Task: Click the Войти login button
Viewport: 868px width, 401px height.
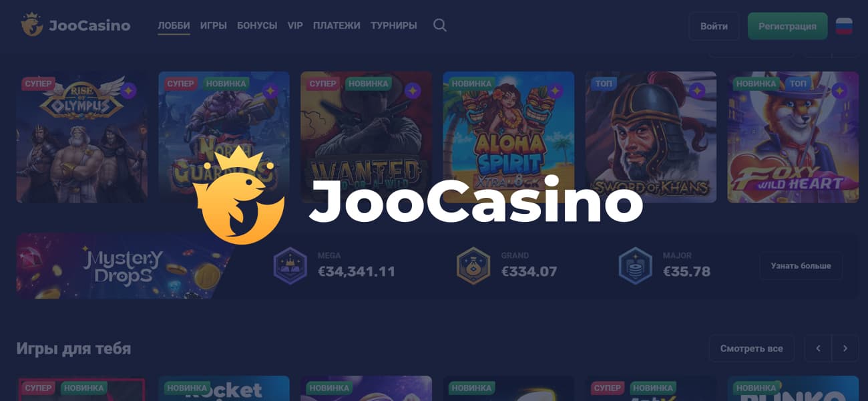Action: [714, 26]
